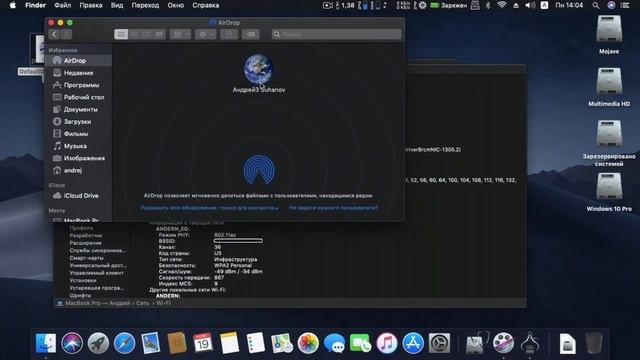The image size is (640, 360).
Task: Click the volume menu bar icon
Action: click(530, 5)
